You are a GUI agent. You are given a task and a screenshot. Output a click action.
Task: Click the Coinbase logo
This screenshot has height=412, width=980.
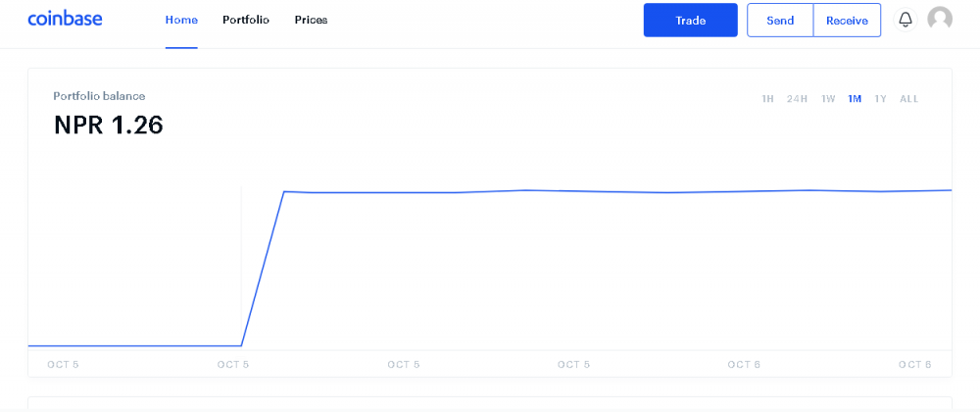coord(65,20)
